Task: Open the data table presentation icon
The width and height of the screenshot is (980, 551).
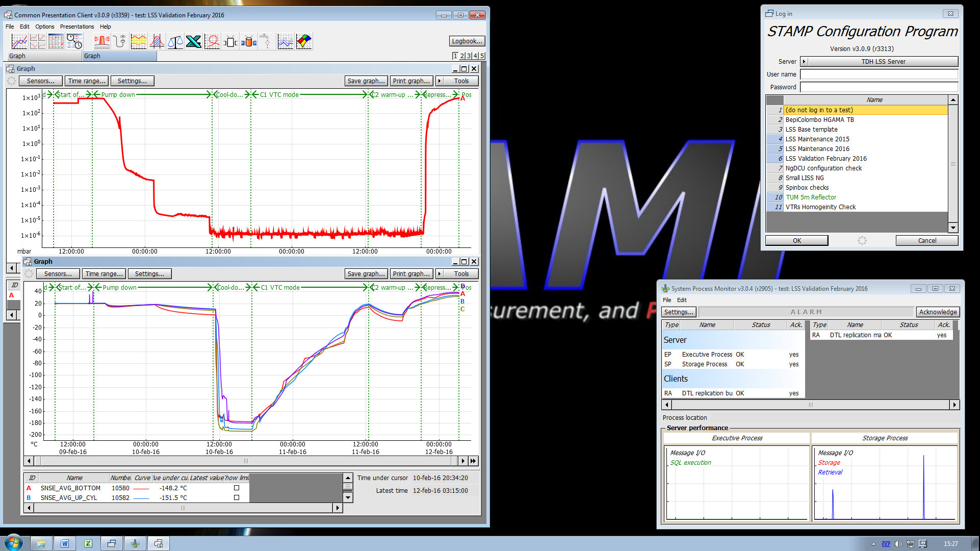Action: click(x=56, y=41)
